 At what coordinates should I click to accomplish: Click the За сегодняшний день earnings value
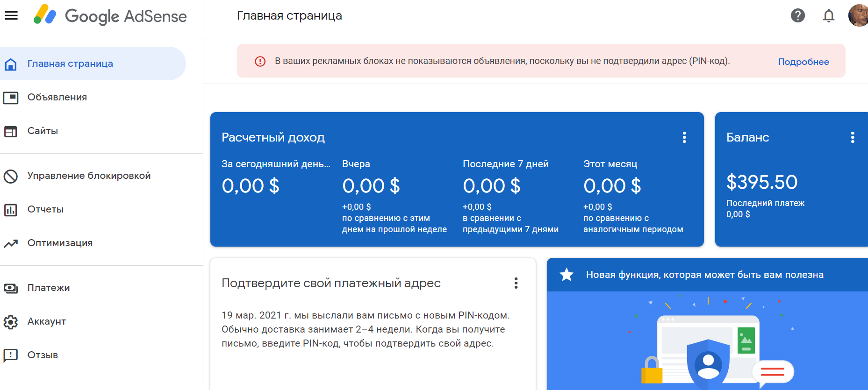point(251,186)
